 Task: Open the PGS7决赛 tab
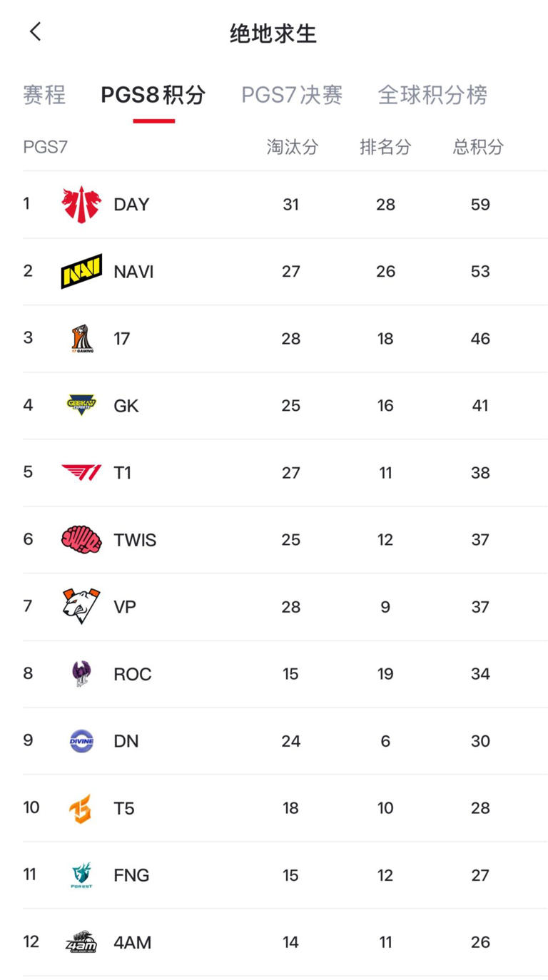pos(292,95)
